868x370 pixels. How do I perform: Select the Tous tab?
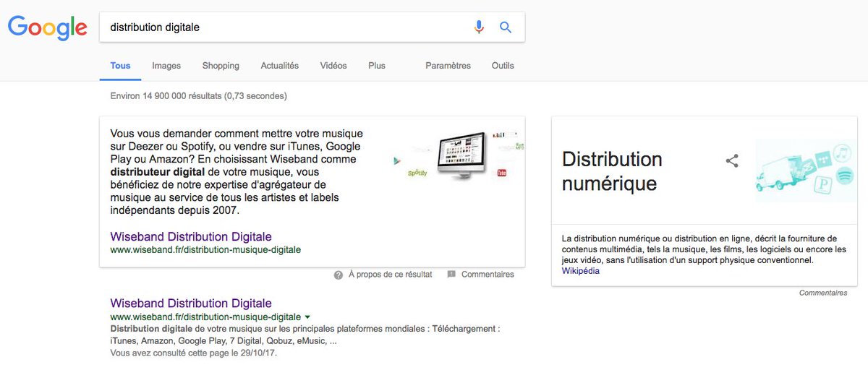[x=121, y=66]
